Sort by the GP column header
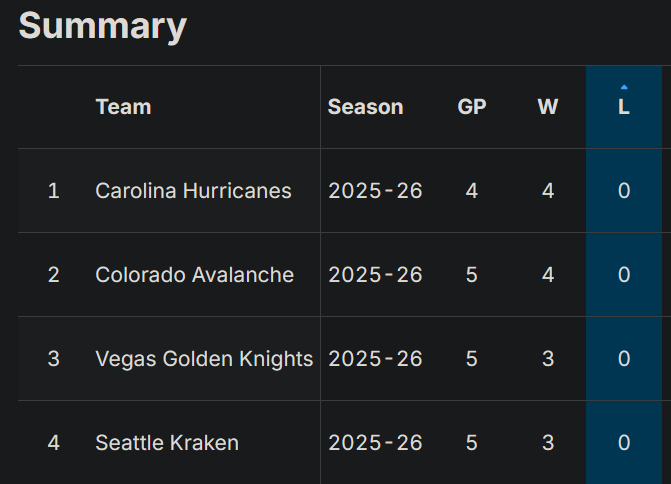 pyautogui.click(x=472, y=107)
